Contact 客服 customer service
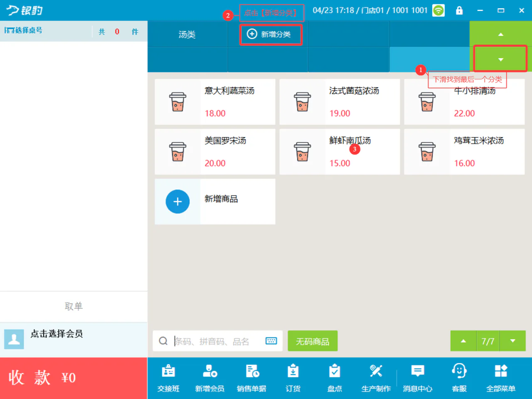 459,378
